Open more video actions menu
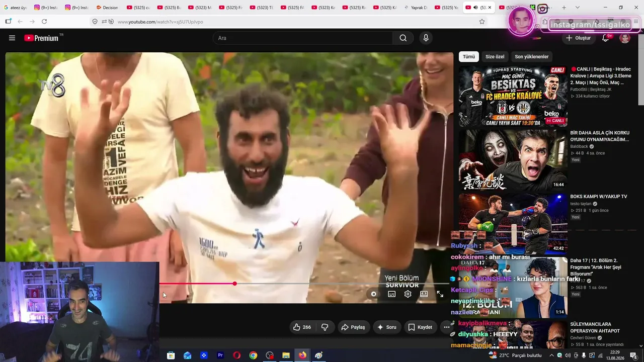The image size is (644, 362). [446, 327]
